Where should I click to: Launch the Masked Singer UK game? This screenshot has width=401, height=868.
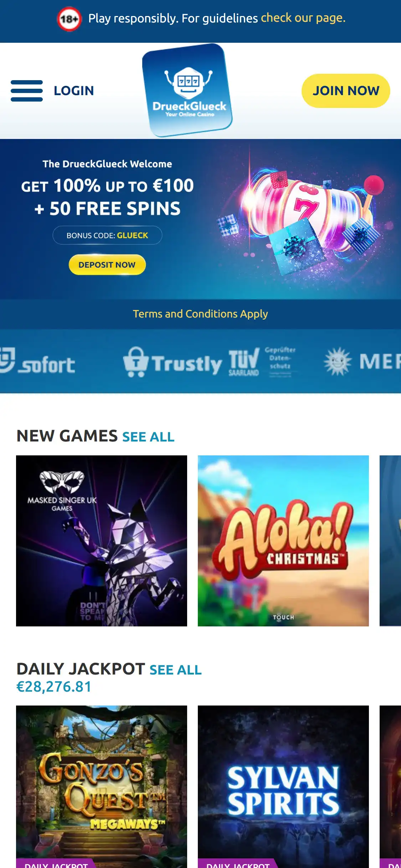coord(102,541)
